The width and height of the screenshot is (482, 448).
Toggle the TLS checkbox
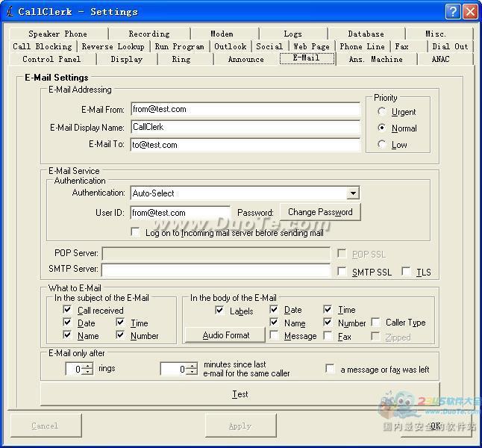pyautogui.click(x=406, y=272)
